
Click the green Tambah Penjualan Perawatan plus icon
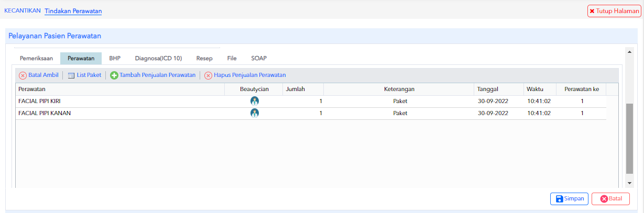click(x=114, y=75)
